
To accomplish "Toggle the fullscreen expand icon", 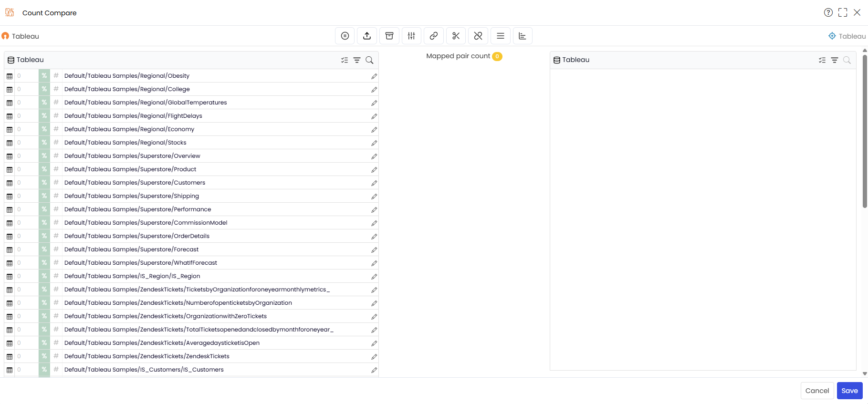I will pyautogui.click(x=843, y=12).
